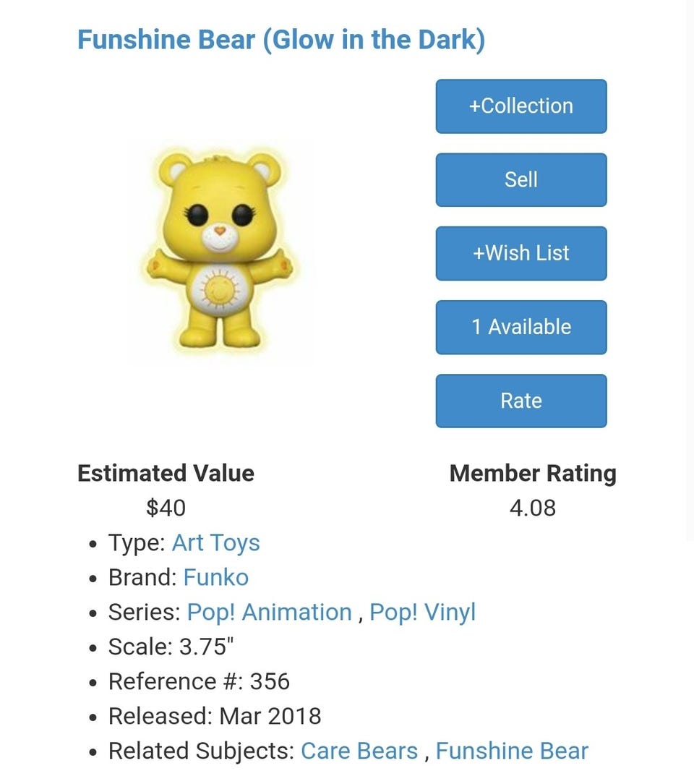Open the Art Toys type link
Viewport: 694px width, 784px height.
(215, 543)
